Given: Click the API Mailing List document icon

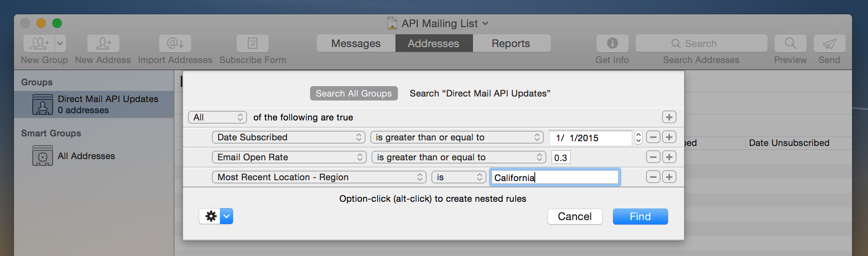Looking at the screenshot, I should coord(392,23).
